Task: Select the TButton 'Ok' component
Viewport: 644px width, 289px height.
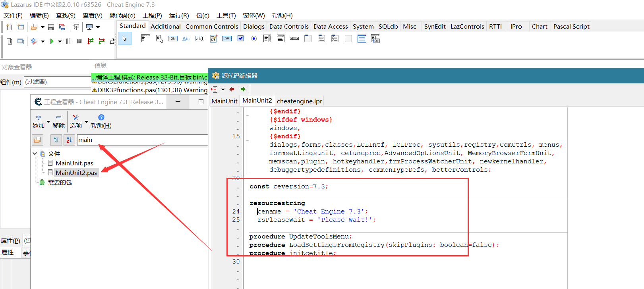Action: 173,39
